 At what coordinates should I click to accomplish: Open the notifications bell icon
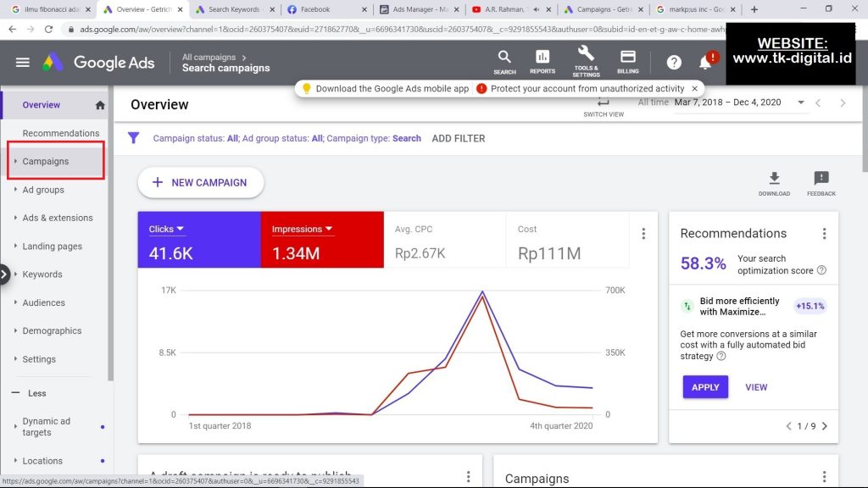coord(705,63)
